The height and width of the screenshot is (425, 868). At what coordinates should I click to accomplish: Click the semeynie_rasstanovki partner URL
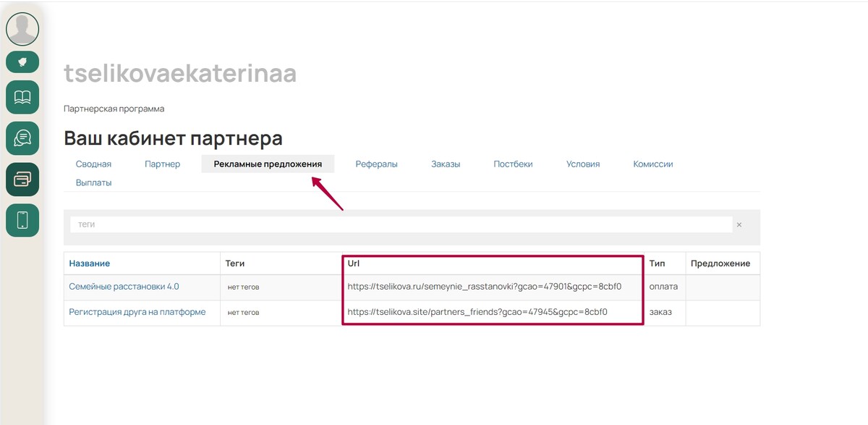[x=484, y=287]
